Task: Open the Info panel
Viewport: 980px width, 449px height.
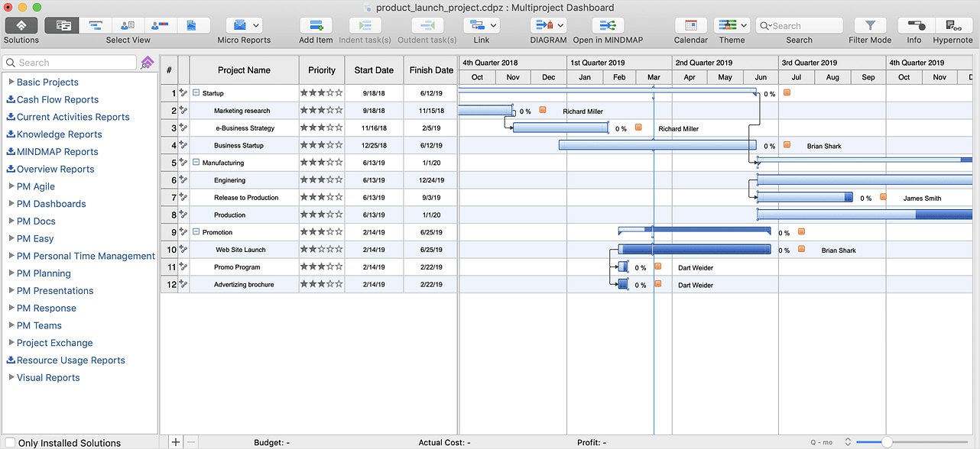Action: [x=916, y=25]
